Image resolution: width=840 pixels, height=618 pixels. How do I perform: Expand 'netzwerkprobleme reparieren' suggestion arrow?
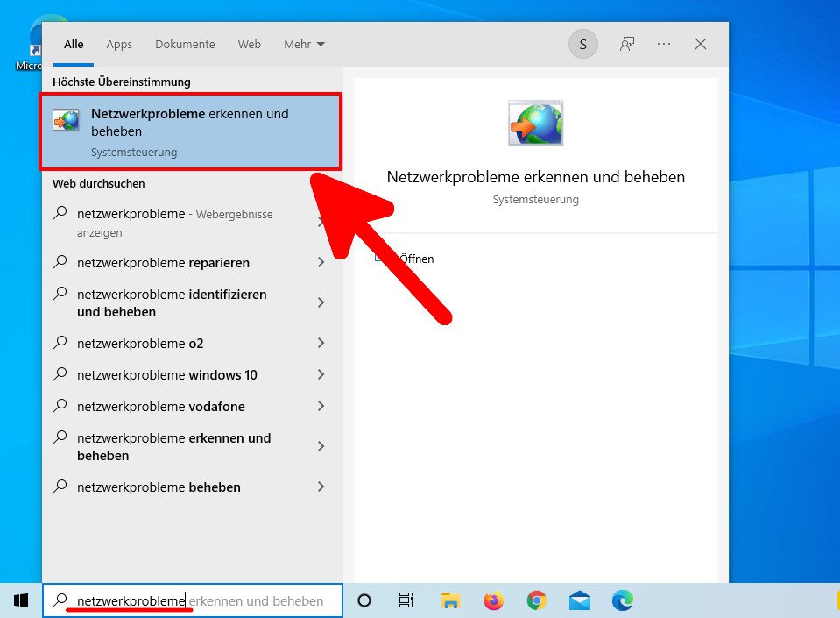tap(321, 263)
